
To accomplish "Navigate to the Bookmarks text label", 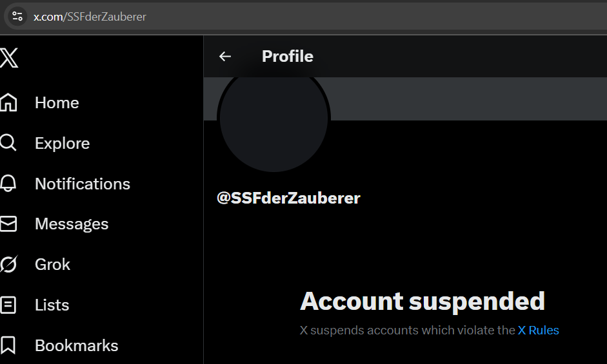I will [76, 345].
